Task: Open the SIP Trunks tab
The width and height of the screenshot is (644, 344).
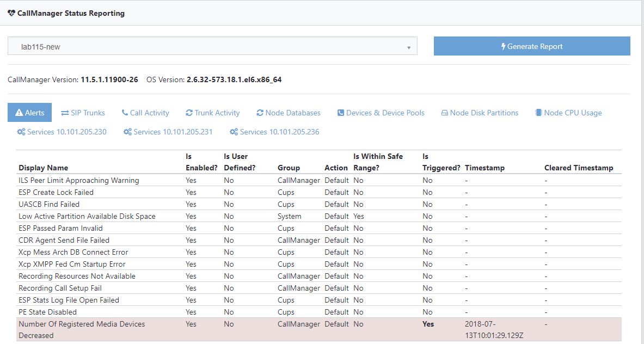Action: click(x=83, y=113)
